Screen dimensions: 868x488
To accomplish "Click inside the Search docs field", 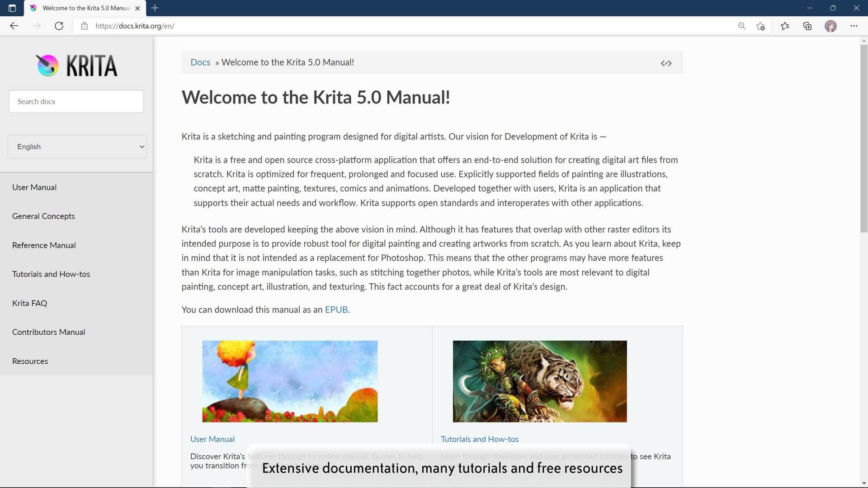I will [76, 101].
